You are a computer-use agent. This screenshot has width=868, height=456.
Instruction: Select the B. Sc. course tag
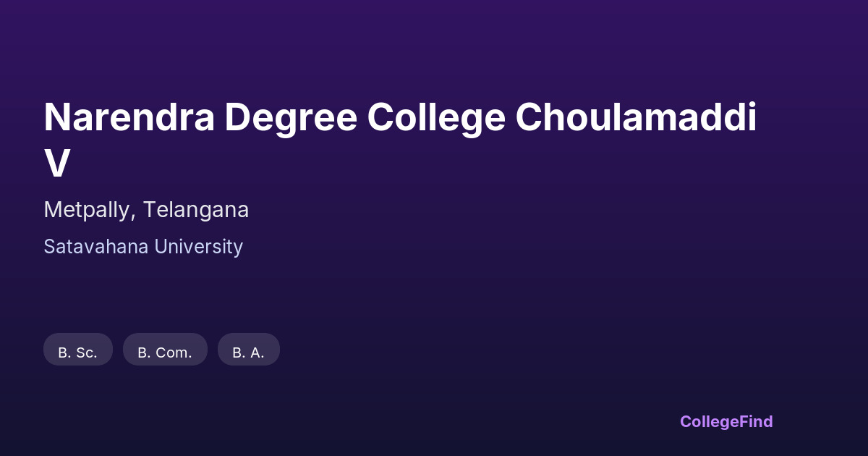(78, 352)
